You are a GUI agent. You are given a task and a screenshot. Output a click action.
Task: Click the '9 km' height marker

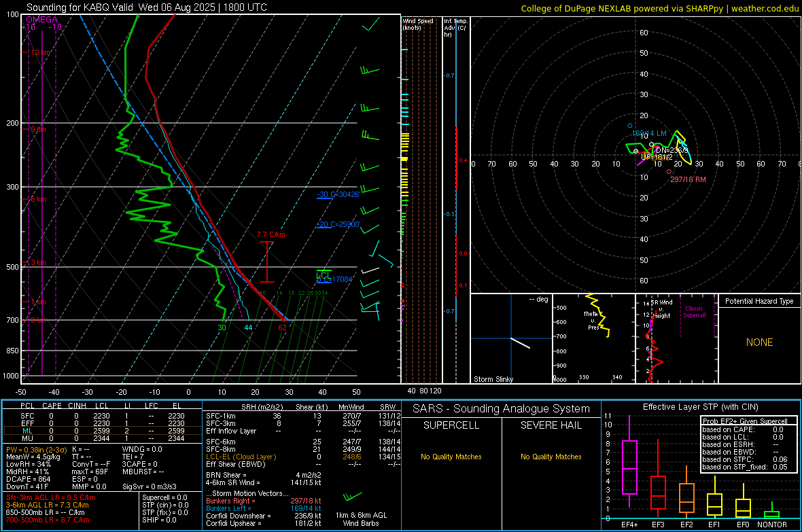tap(38, 129)
